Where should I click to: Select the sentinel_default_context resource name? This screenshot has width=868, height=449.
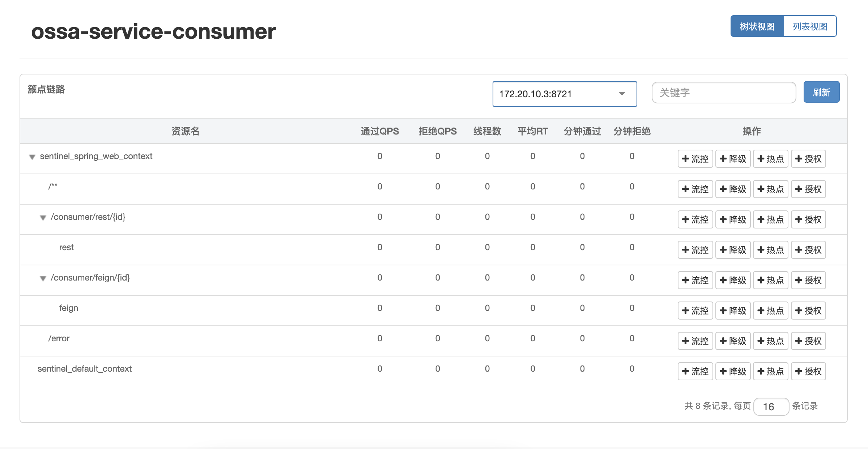[85, 369]
